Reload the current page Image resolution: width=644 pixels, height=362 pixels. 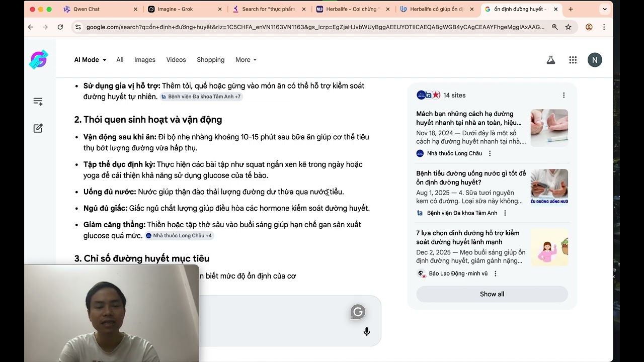[60, 27]
